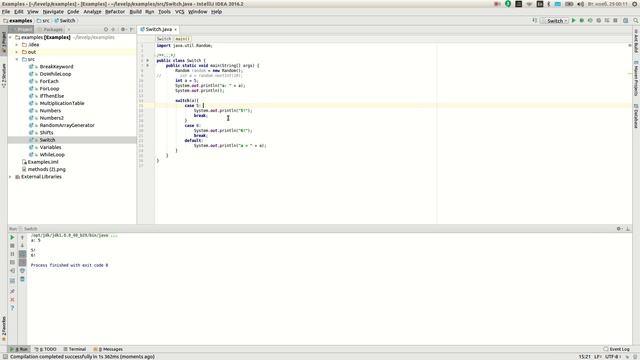640x360 pixels.
Task: Open Project panel settings gear
Action: click(x=123, y=29)
